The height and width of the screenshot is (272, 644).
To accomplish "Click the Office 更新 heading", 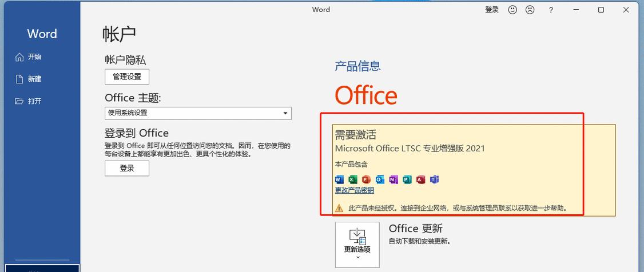I will point(416,229).
